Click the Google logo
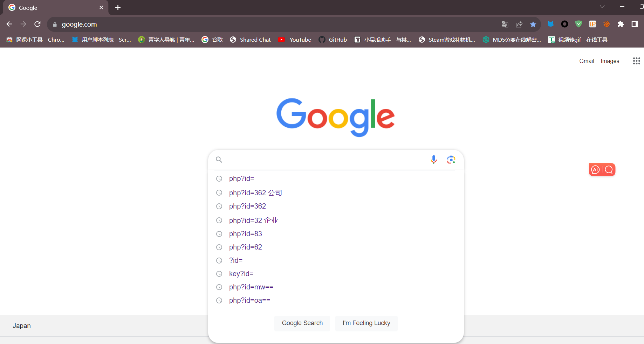Image resolution: width=644 pixels, height=344 pixels. click(336, 117)
